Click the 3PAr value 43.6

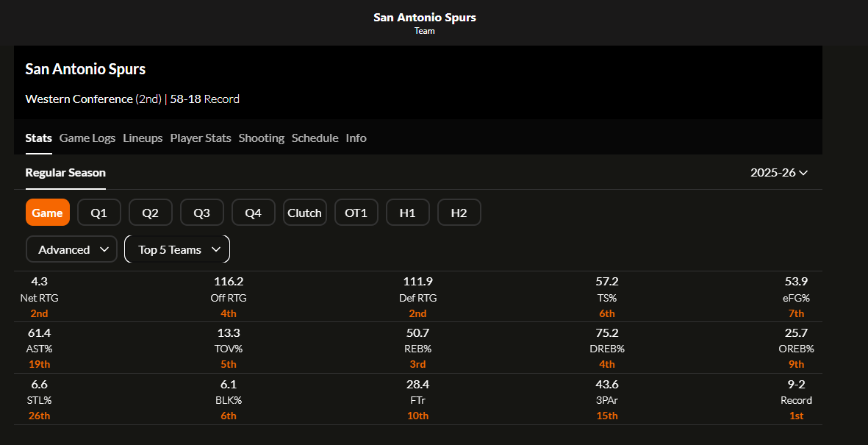607,384
